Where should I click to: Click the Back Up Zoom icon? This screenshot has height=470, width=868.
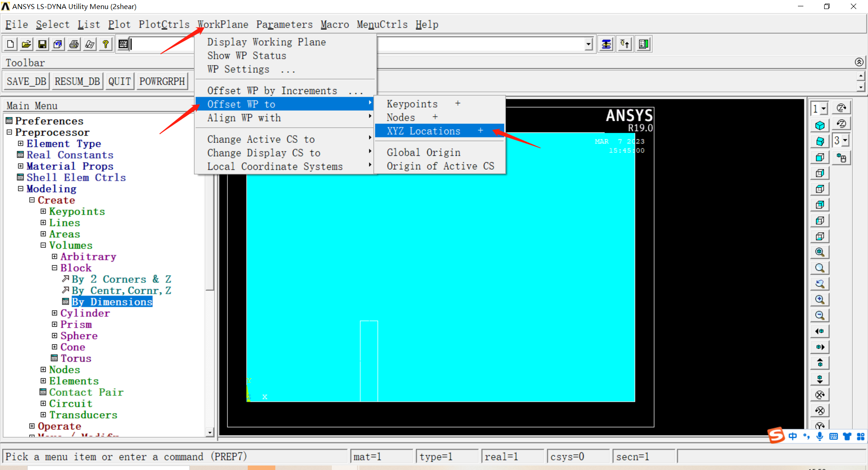(x=820, y=284)
